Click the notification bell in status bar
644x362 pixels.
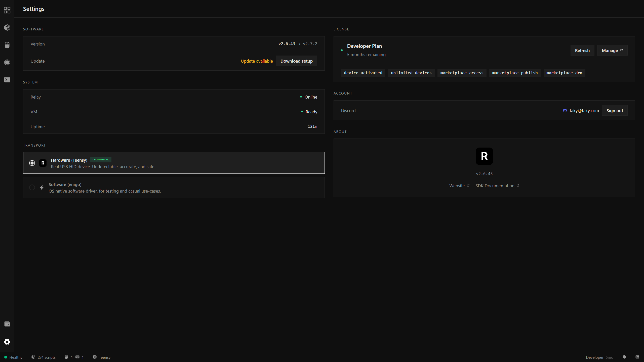click(x=624, y=357)
